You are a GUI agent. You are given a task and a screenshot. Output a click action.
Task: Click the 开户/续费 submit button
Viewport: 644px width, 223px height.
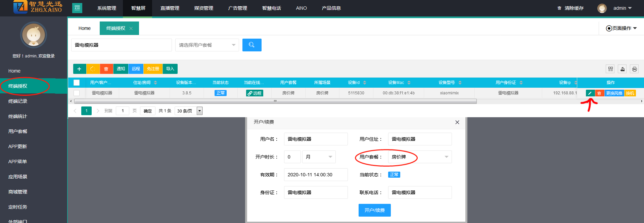click(374, 210)
